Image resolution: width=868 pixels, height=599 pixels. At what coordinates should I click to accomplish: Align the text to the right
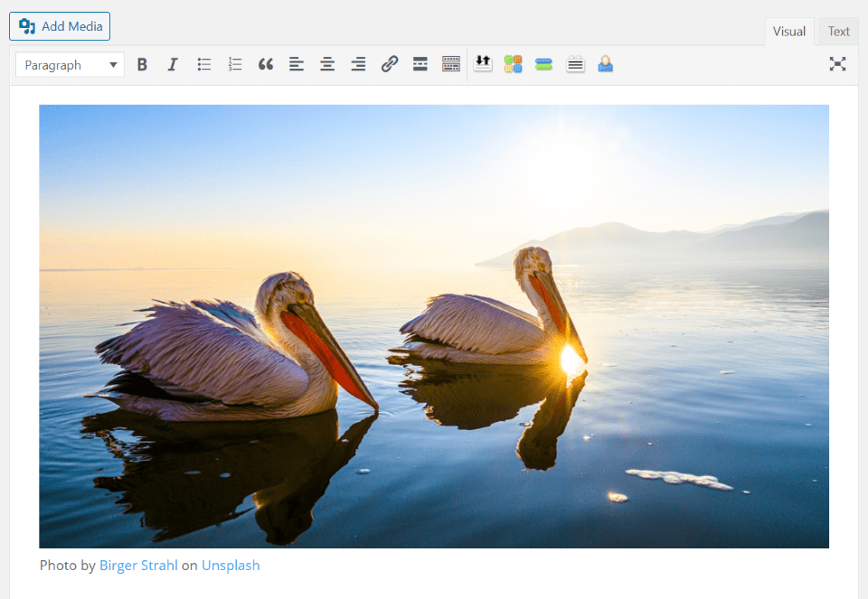pos(358,64)
